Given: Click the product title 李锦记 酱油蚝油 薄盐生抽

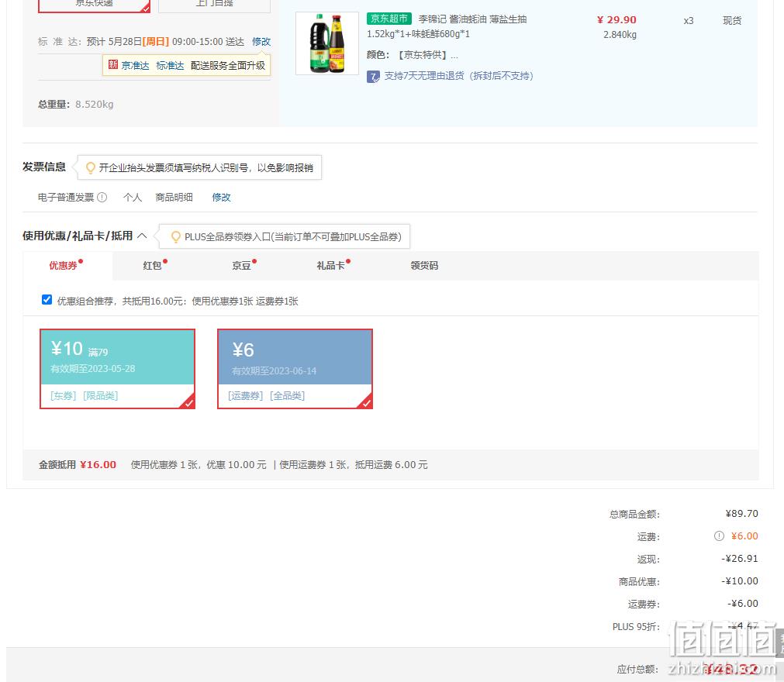Looking at the screenshot, I should point(472,19).
